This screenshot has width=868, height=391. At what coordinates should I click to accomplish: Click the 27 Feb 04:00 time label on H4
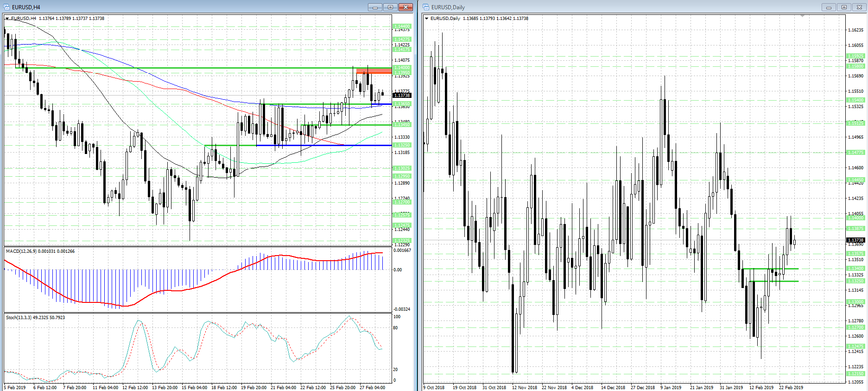372,388
